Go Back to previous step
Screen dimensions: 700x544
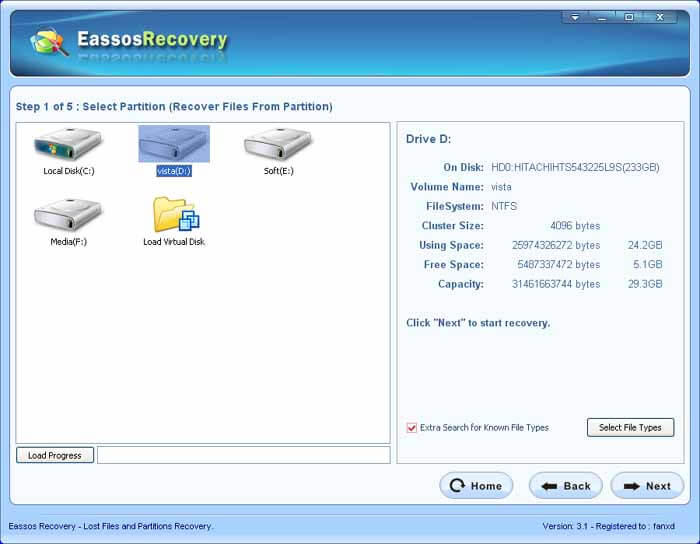566,486
